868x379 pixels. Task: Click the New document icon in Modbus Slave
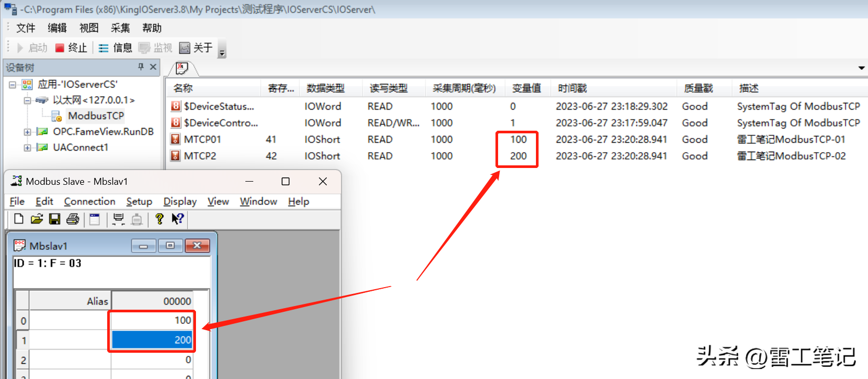[x=19, y=219]
